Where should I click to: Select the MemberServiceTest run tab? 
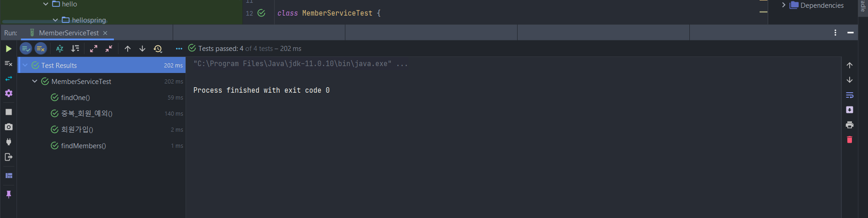pyautogui.click(x=68, y=33)
